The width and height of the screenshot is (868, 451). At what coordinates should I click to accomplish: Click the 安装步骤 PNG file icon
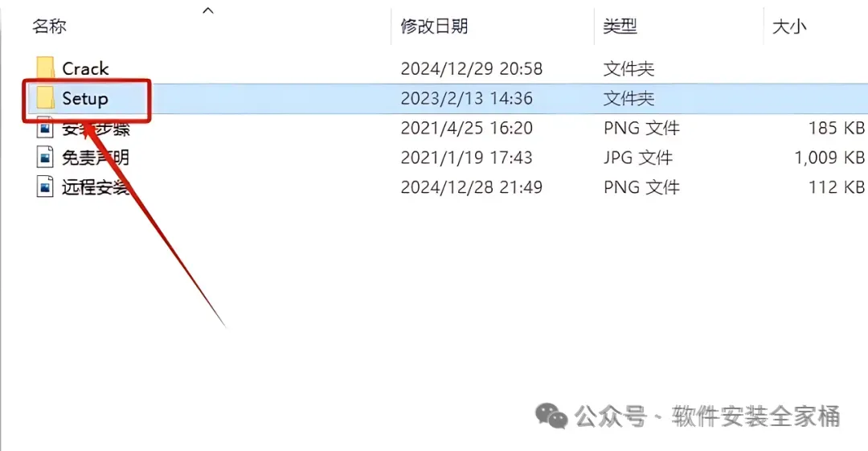pos(45,128)
